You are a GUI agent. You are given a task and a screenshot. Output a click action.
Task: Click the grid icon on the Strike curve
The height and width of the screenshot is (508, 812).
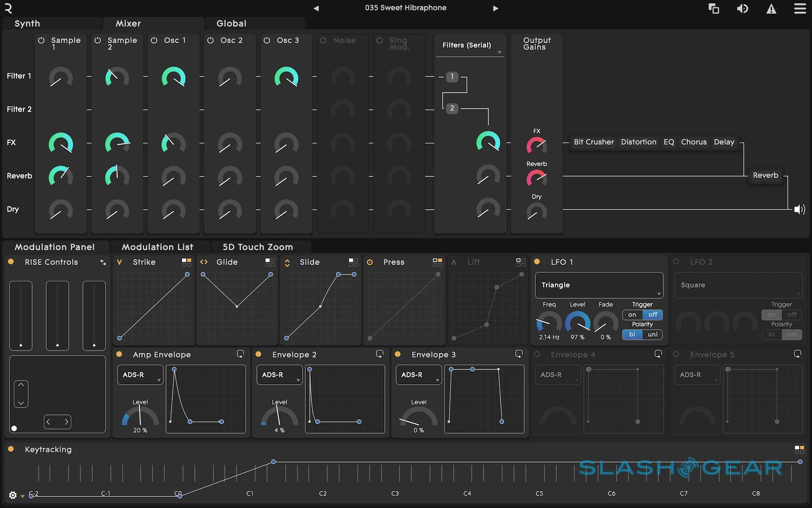[187, 262]
